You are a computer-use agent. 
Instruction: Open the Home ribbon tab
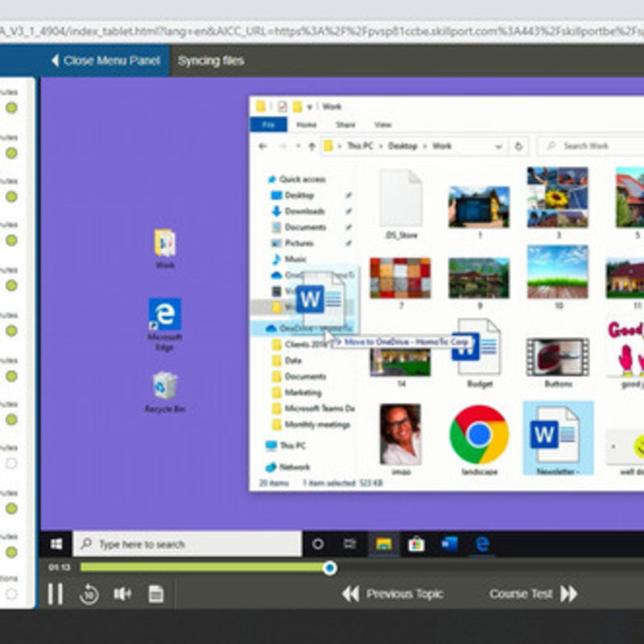(x=307, y=125)
